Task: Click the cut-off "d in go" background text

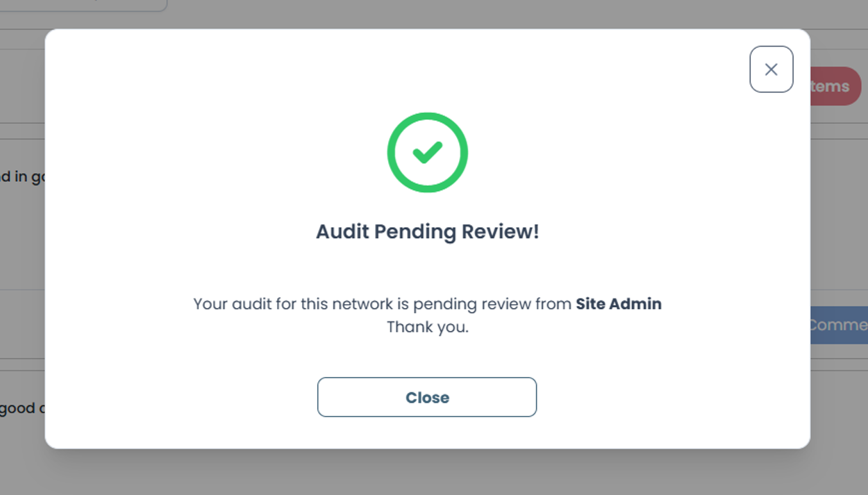Action: [x=23, y=176]
